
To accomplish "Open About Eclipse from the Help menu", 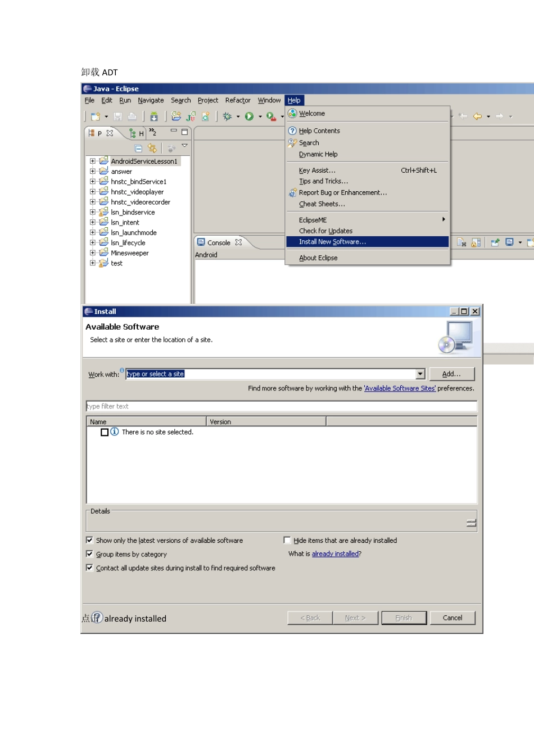I will [x=368, y=258].
